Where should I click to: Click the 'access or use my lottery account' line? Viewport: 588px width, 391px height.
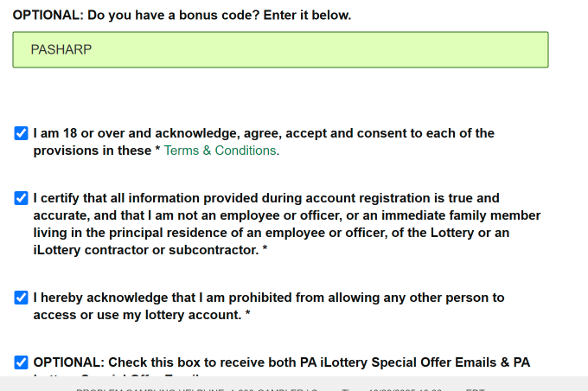pos(137,315)
